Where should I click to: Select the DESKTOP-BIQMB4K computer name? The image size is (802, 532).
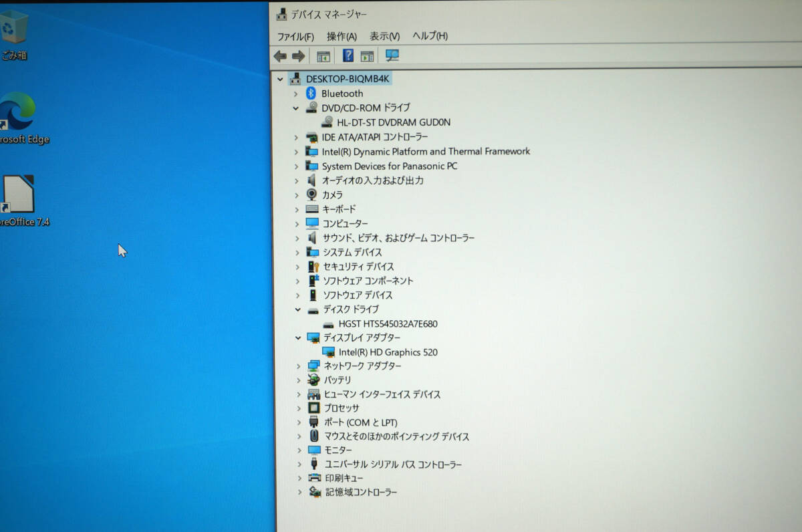[x=347, y=79]
